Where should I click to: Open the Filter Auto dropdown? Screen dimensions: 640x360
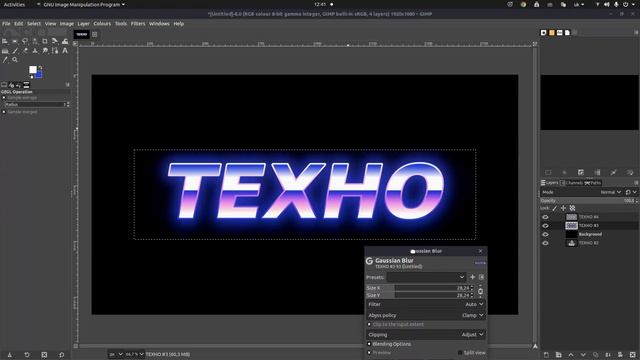pos(425,304)
